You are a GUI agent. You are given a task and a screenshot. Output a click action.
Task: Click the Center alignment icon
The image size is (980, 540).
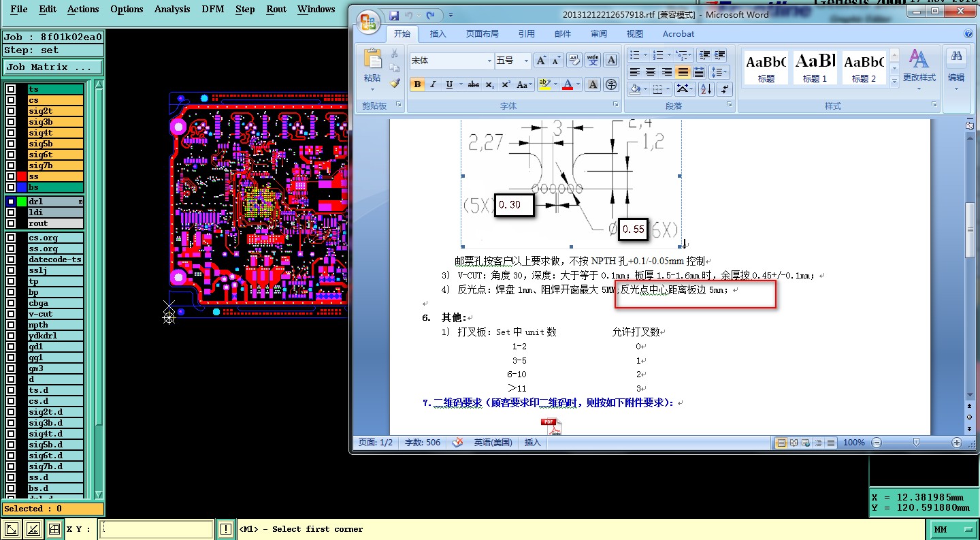(651, 72)
